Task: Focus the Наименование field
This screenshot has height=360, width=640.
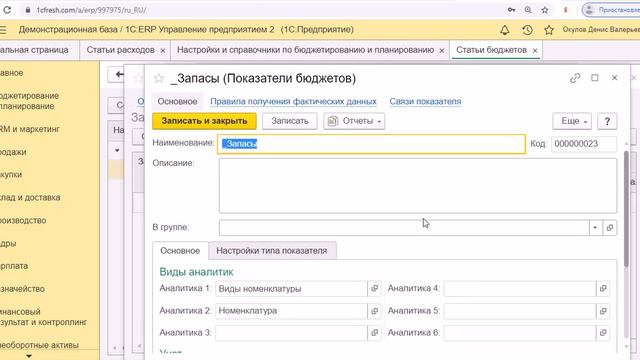Action: [371, 144]
